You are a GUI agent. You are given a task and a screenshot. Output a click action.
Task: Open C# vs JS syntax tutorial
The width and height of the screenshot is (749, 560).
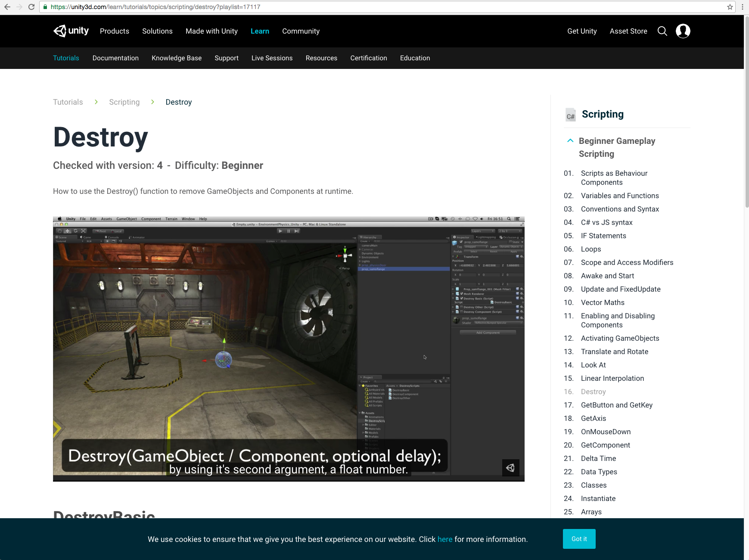(x=606, y=222)
